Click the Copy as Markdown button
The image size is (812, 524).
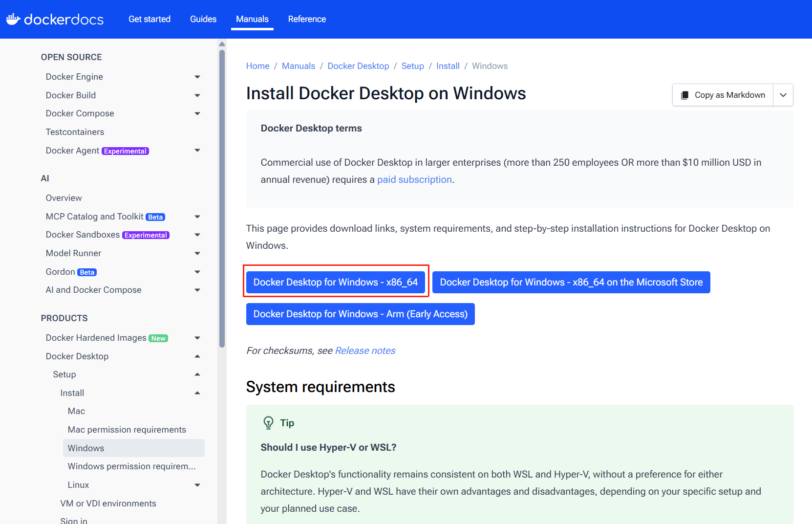(x=723, y=95)
